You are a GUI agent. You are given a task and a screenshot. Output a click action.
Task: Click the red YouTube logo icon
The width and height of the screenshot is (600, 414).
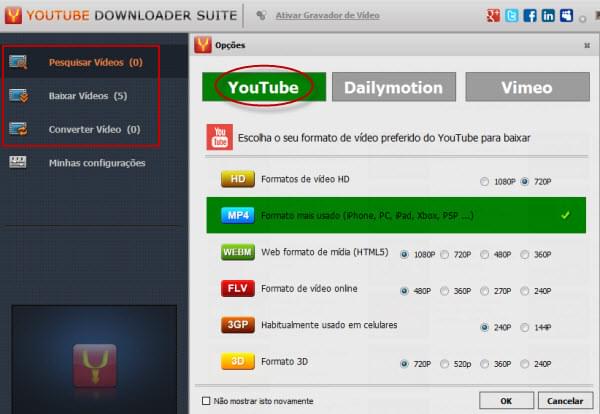pyautogui.click(x=220, y=137)
